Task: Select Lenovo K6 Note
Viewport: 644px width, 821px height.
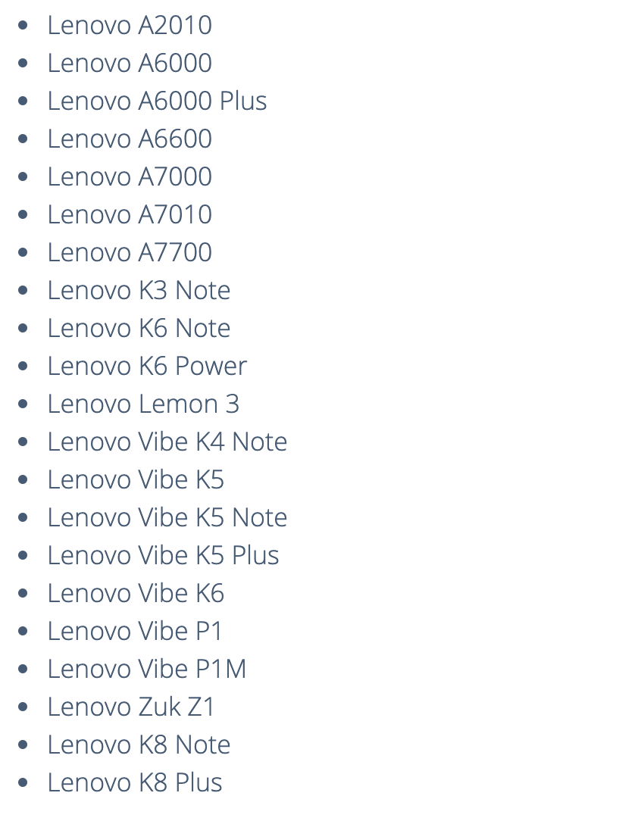Action: [139, 328]
